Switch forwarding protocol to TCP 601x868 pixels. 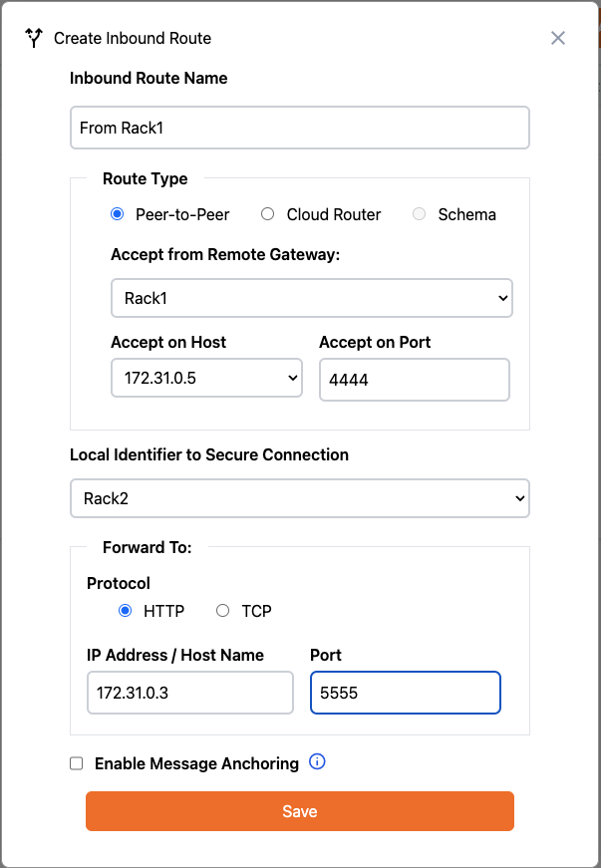pyautogui.click(x=222, y=610)
